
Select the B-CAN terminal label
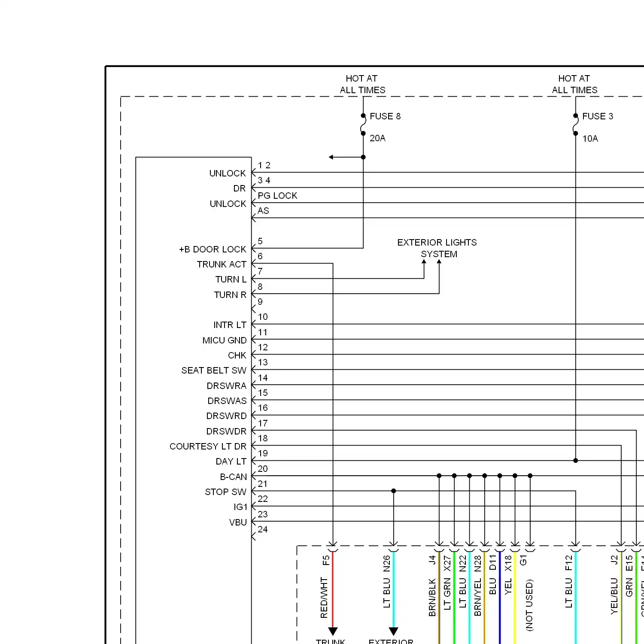tap(233, 477)
